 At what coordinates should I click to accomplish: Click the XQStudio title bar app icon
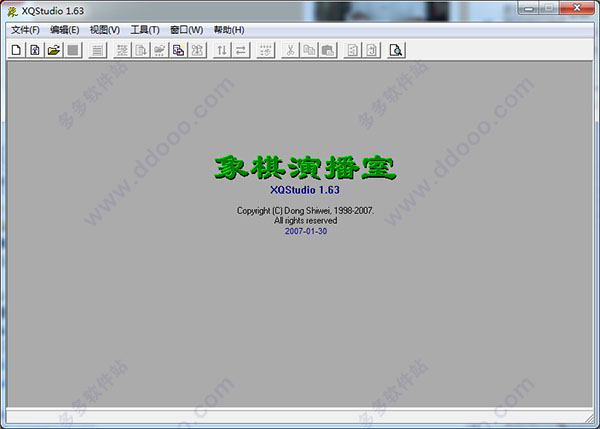point(12,11)
